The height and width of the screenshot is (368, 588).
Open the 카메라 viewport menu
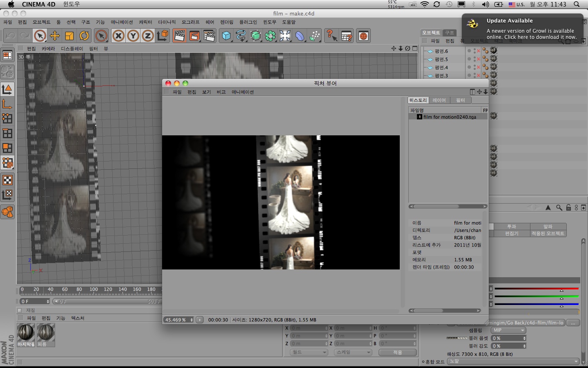[x=48, y=49]
